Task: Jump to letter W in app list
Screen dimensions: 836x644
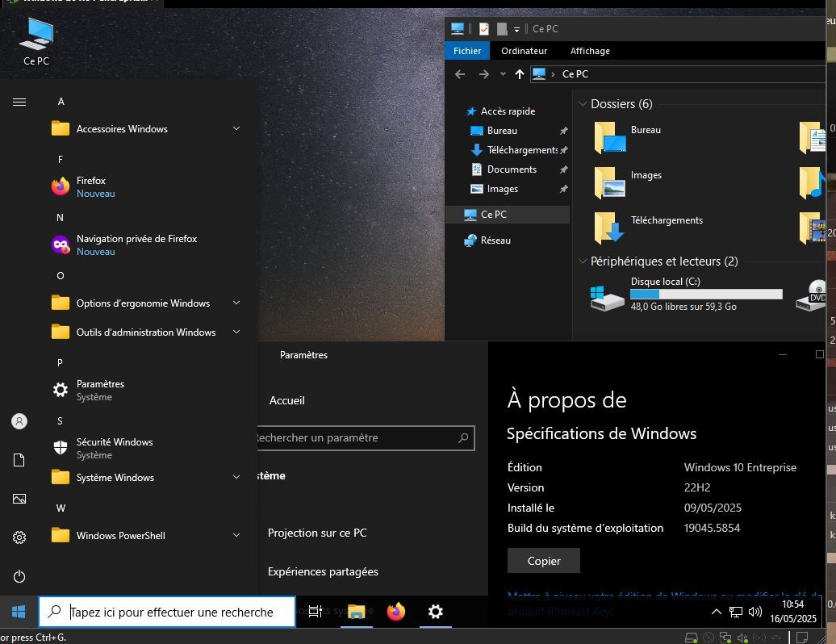Action: click(x=61, y=508)
